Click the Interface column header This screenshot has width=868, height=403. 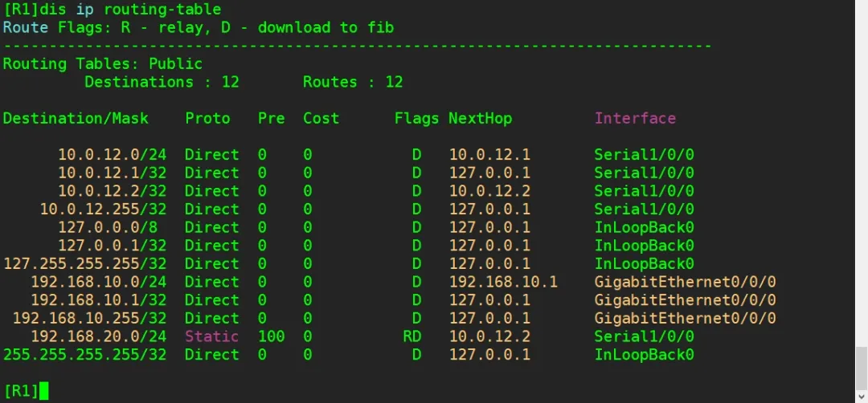pos(635,118)
